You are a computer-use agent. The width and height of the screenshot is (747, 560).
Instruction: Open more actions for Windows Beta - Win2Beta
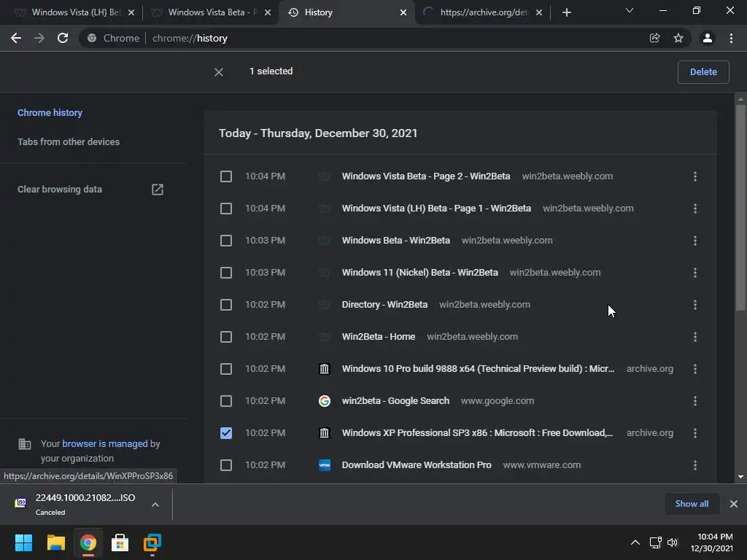pyautogui.click(x=695, y=241)
